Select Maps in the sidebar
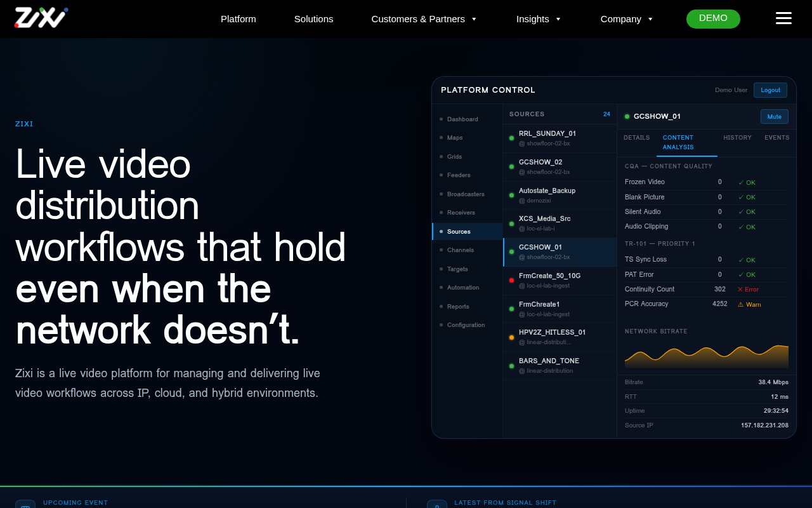Screen dimensions: 812x508 coord(468,138)
